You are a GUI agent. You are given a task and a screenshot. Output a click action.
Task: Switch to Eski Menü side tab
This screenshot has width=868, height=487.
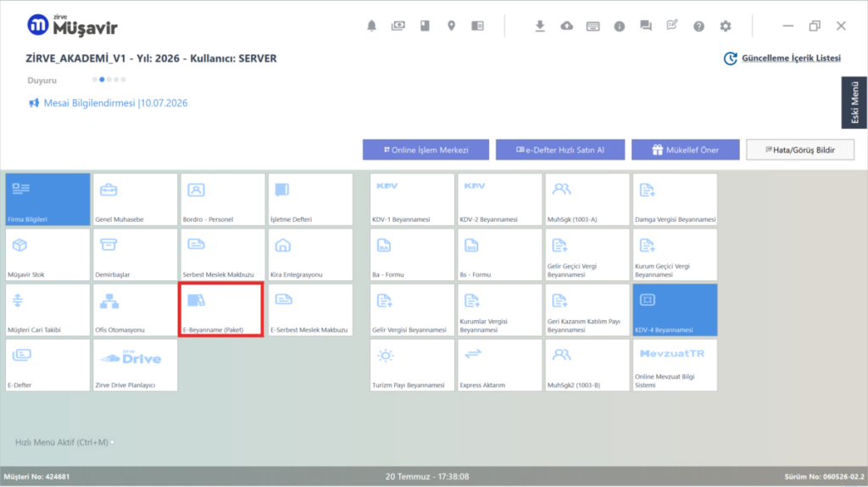coord(854,102)
